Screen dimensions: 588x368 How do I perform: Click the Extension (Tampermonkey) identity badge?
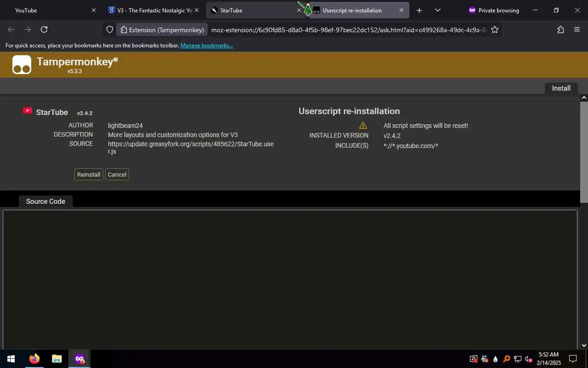[x=162, y=30]
